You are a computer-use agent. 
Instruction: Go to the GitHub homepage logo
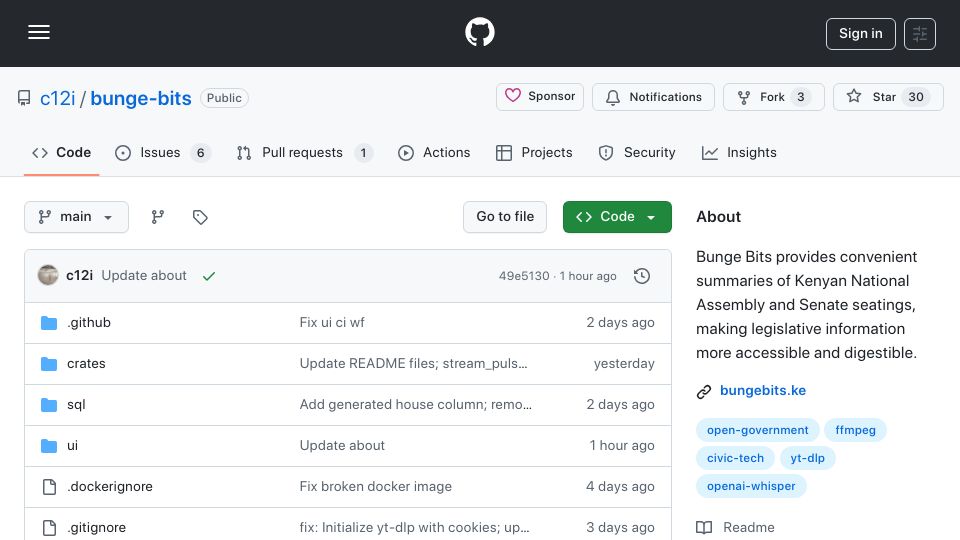pos(479,32)
